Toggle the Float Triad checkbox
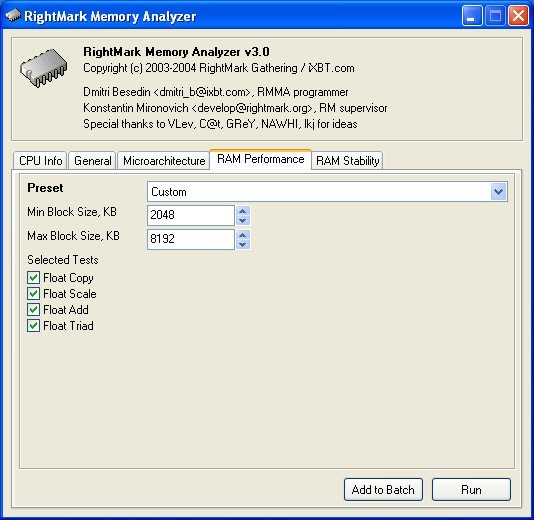 tap(33, 326)
